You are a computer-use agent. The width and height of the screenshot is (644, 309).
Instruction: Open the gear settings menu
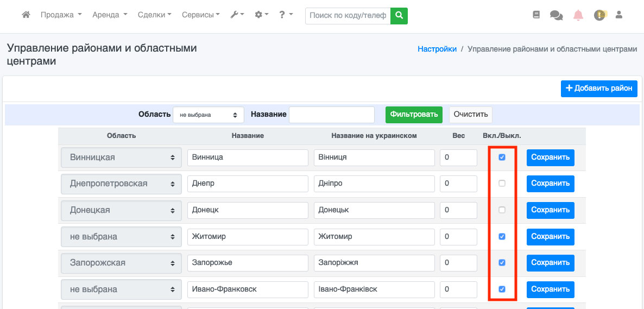click(262, 15)
